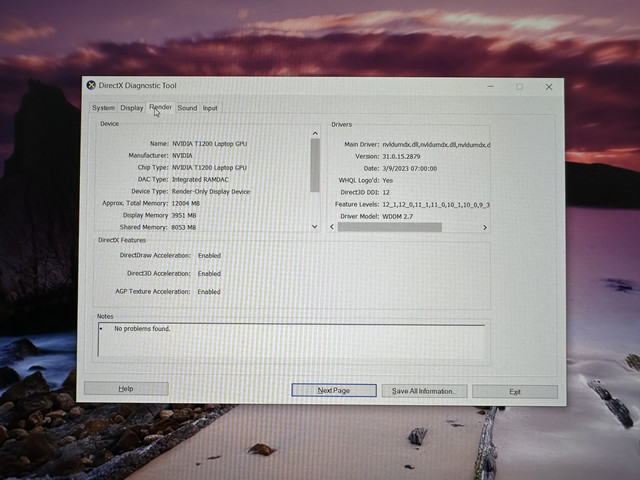This screenshot has height=480, width=640.
Task: Click Drivers list scroll right arrow
Action: pos(484,227)
